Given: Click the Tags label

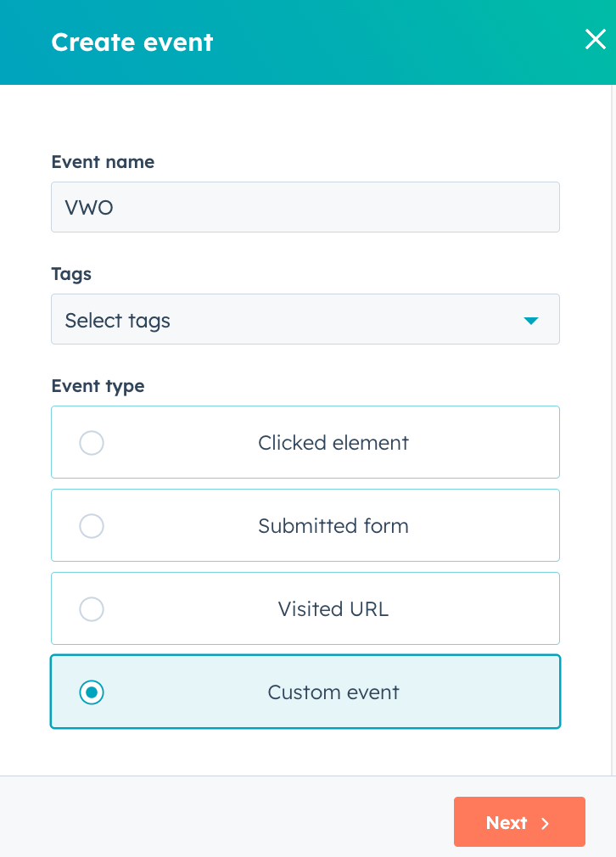Looking at the screenshot, I should (x=71, y=274).
